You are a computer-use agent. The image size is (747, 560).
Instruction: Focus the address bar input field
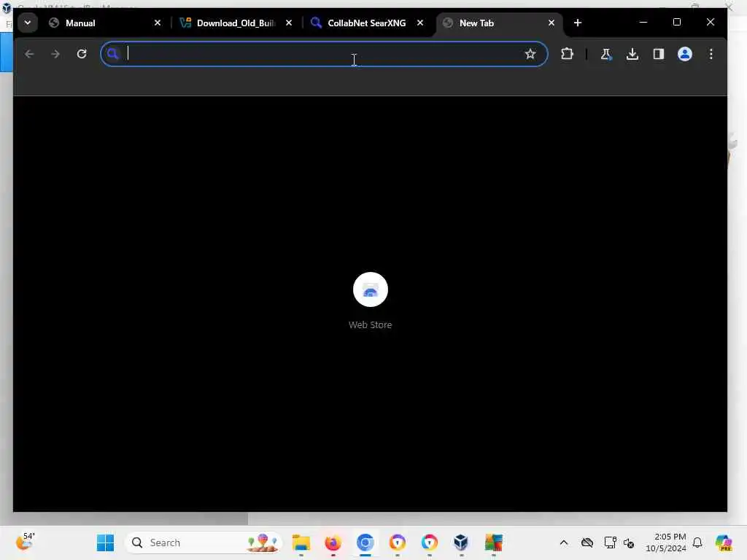323,54
